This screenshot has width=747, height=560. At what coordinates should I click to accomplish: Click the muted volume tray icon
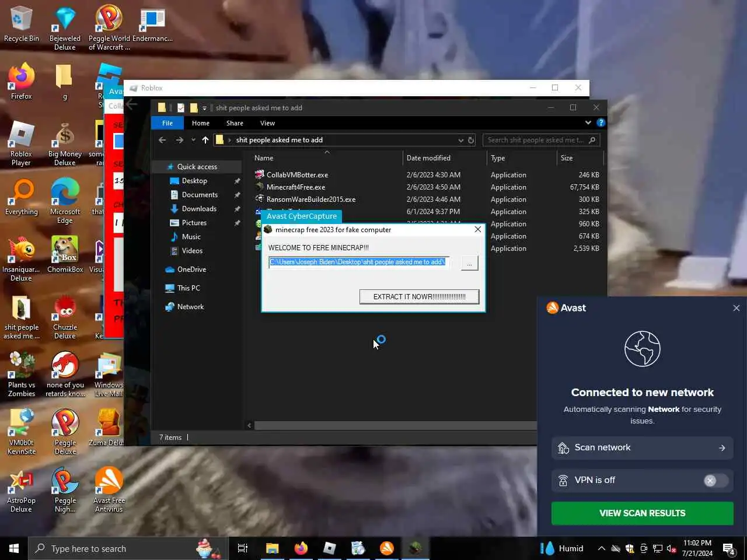[671, 548]
